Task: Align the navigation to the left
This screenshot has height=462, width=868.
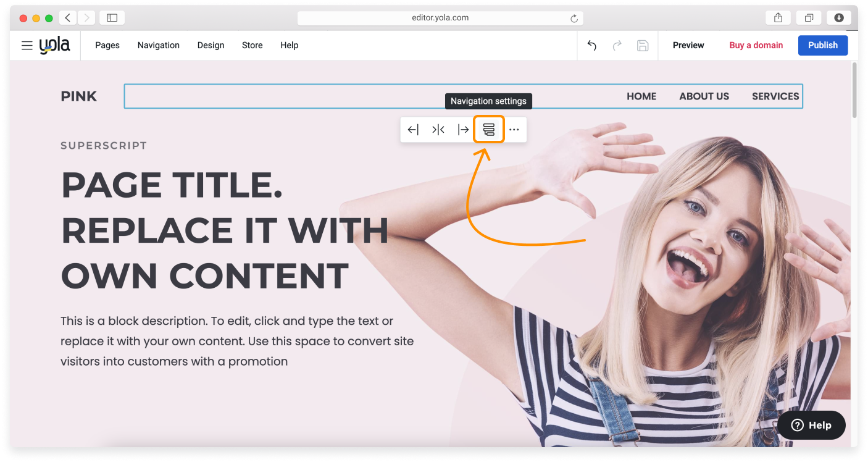Action: tap(412, 129)
